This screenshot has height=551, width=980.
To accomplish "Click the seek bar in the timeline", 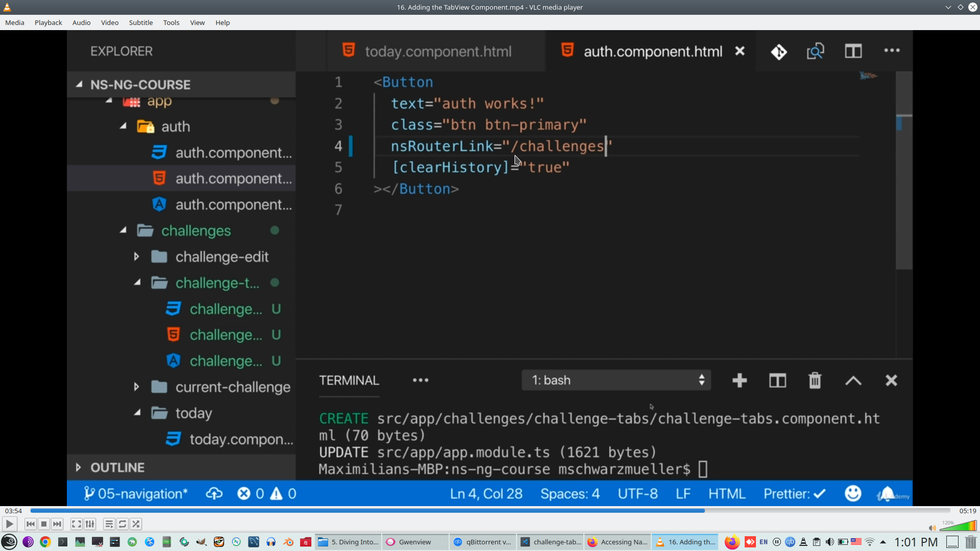I will point(490,511).
